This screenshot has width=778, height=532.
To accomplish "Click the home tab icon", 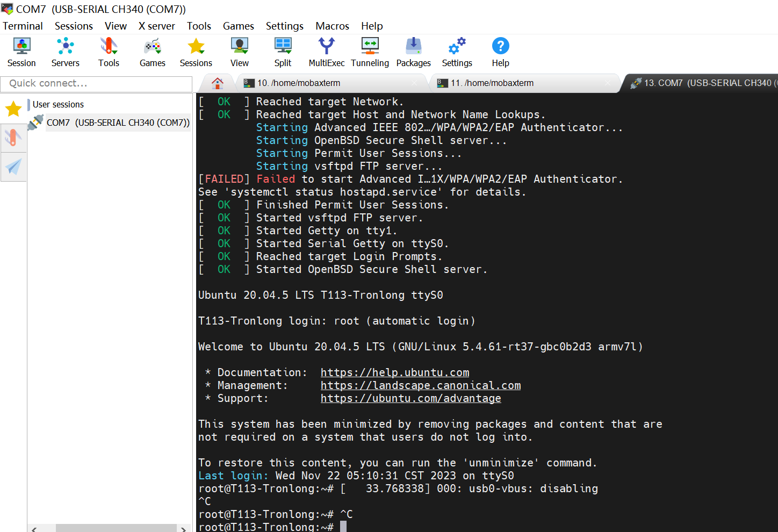I will 218,83.
